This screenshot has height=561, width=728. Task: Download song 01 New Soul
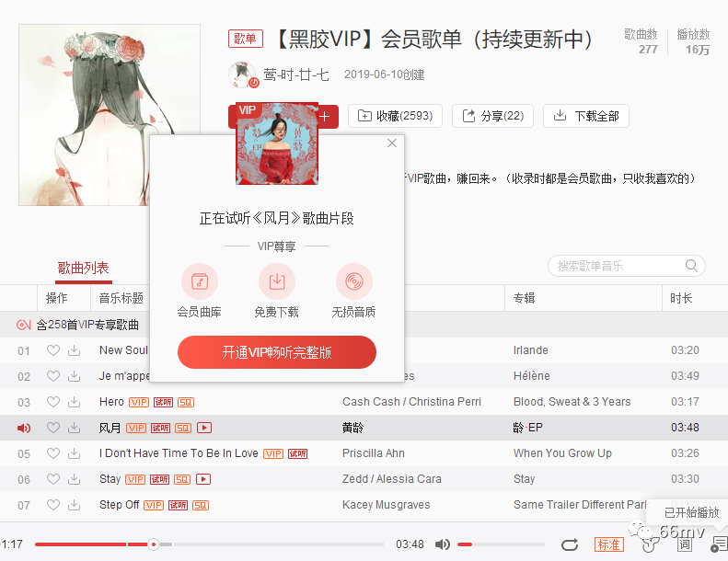[75, 350]
